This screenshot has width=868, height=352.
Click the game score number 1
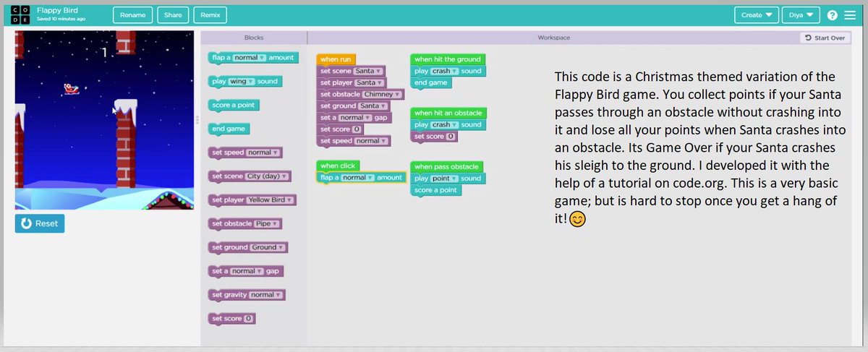tap(105, 53)
